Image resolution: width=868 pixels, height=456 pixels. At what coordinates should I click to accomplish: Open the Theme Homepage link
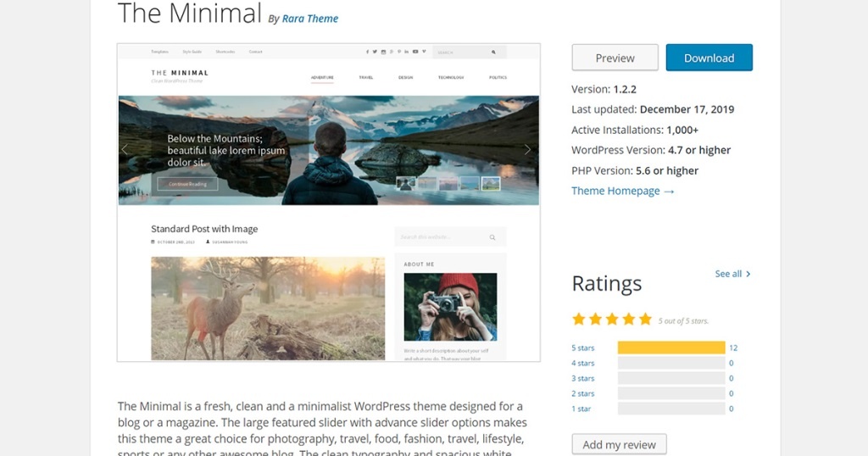tap(622, 191)
